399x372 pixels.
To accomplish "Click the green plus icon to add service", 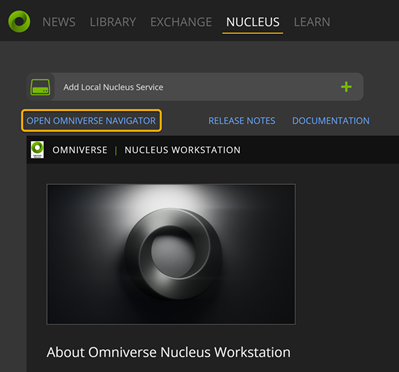I will (346, 87).
